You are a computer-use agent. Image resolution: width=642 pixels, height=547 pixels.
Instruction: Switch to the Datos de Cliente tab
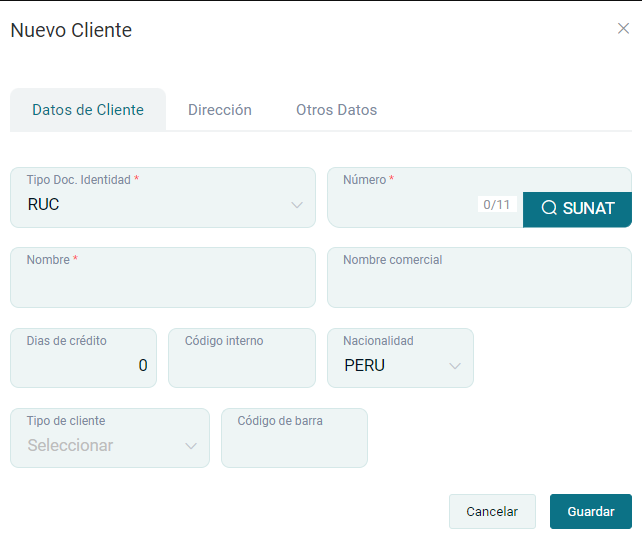(88, 110)
